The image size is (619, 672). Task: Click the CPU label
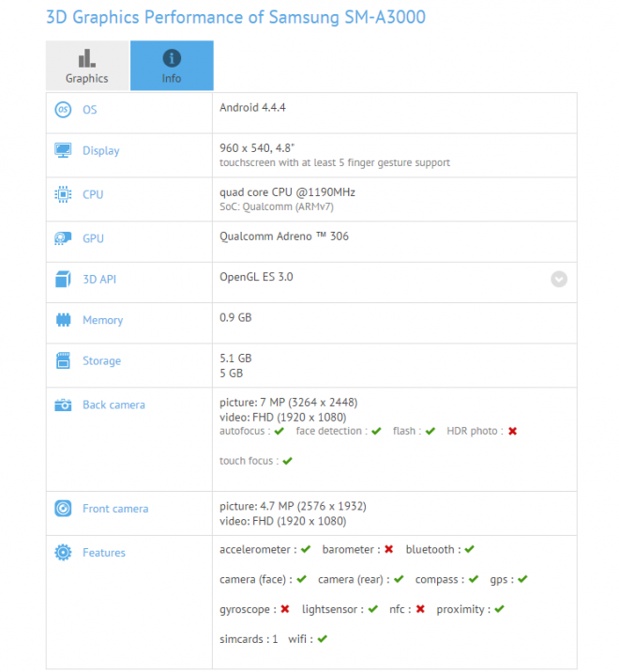(x=93, y=194)
